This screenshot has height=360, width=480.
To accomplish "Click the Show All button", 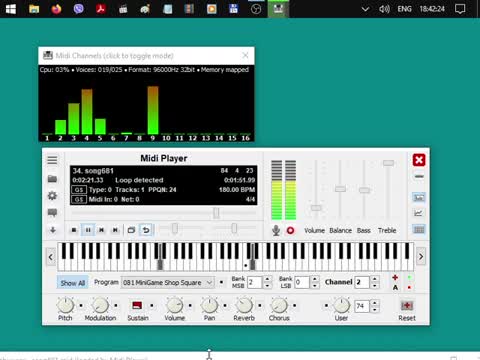I will 73,283.
